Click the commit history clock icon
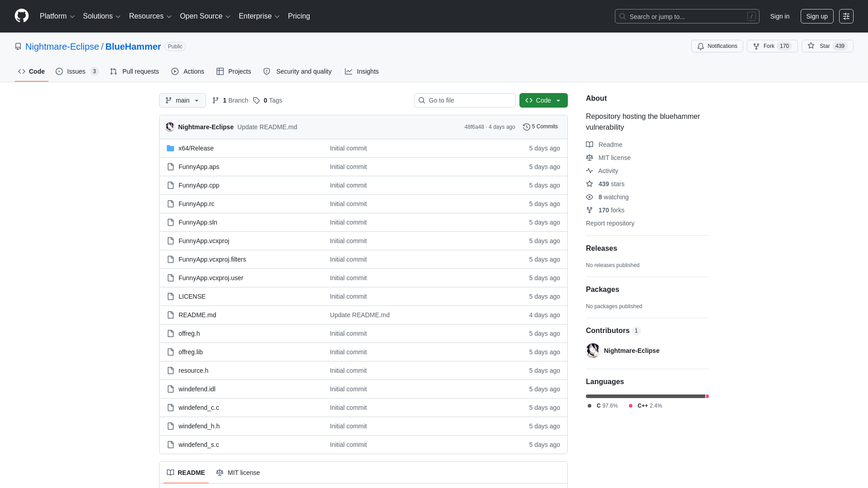The height and width of the screenshot is (488, 868). pyautogui.click(x=526, y=127)
